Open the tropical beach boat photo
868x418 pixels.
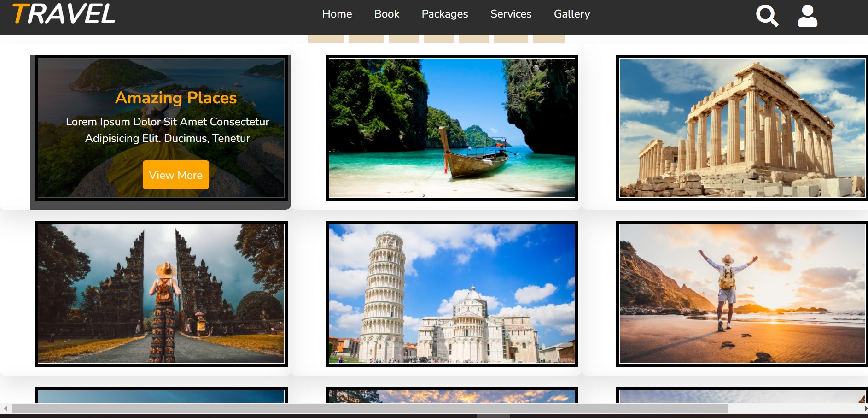pyautogui.click(x=452, y=128)
